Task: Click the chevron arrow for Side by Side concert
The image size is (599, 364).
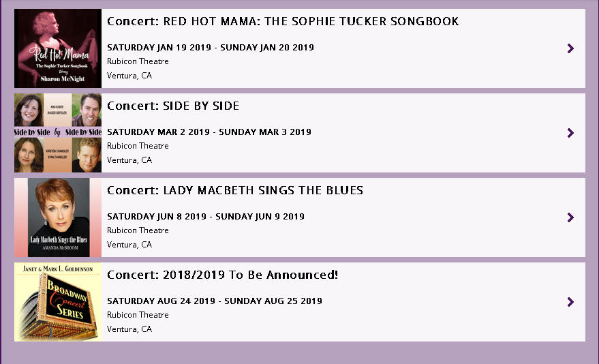Action: pyautogui.click(x=570, y=133)
